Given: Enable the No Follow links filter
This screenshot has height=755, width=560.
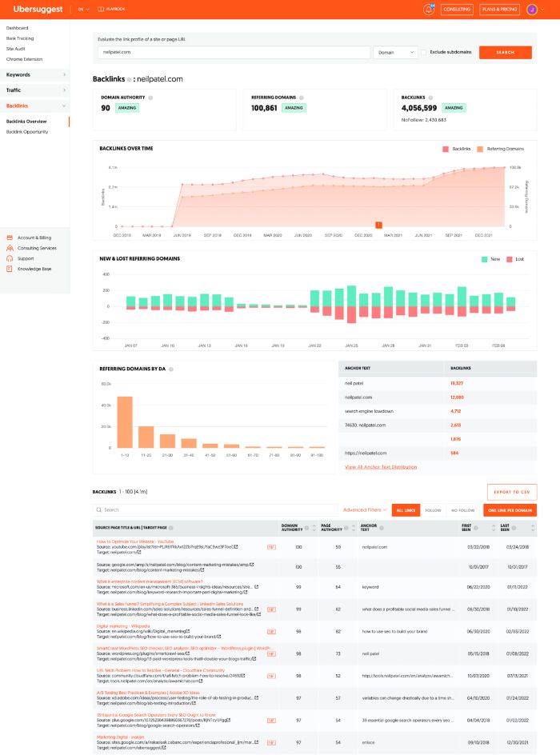Looking at the screenshot, I should 462,510.
